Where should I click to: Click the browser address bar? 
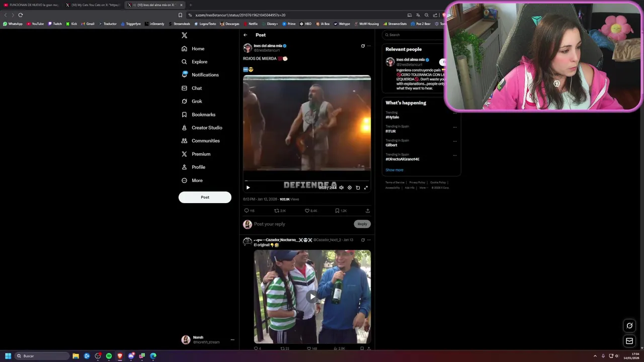(x=297, y=15)
